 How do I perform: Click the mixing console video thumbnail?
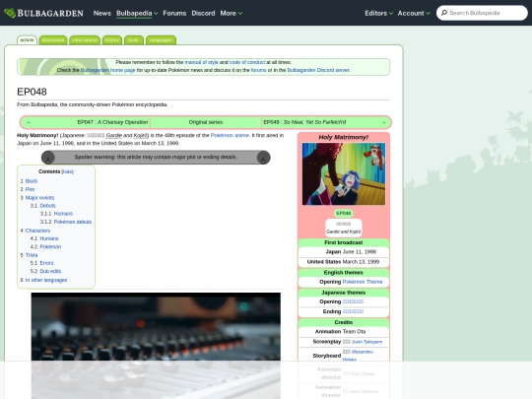[x=156, y=346]
